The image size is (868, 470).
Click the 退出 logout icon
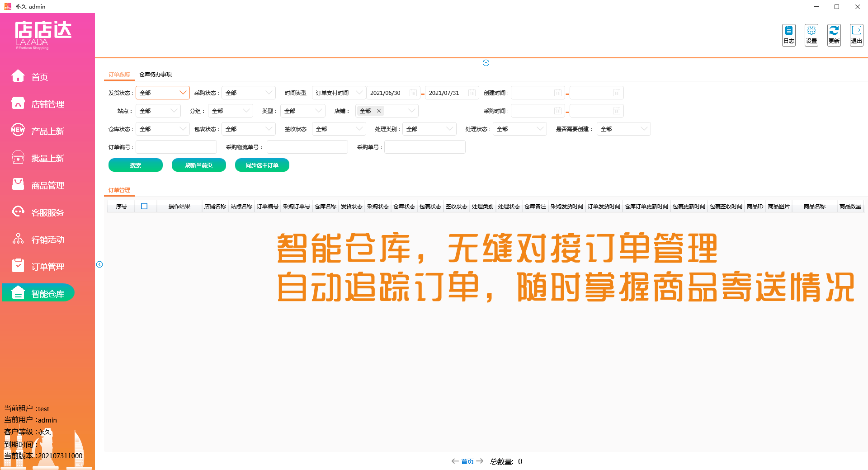pyautogui.click(x=857, y=35)
